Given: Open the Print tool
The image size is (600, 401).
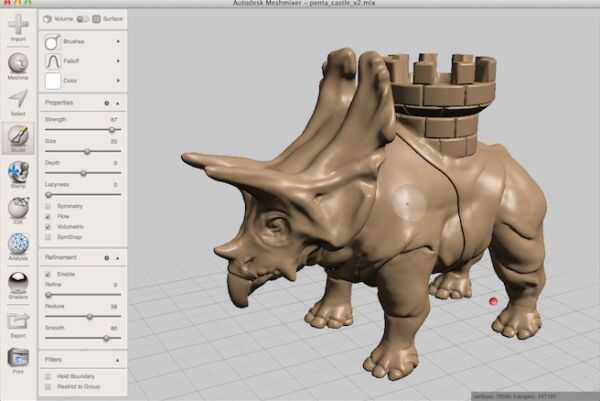Looking at the screenshot, I should click(x=18, y=360).
